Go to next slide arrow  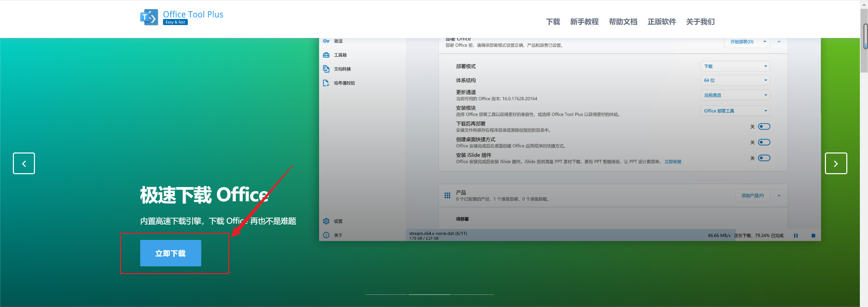[x=836, y=163]
